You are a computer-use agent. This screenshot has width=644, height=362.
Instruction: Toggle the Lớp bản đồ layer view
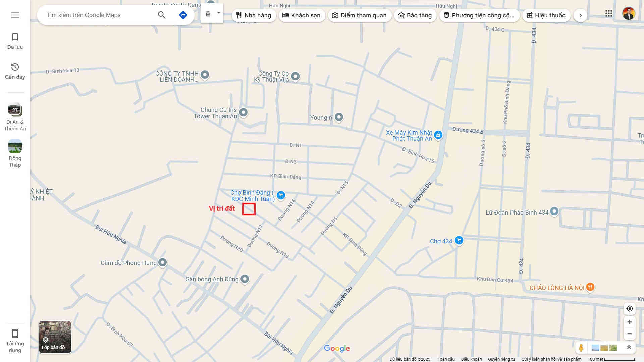pos(55,337)
